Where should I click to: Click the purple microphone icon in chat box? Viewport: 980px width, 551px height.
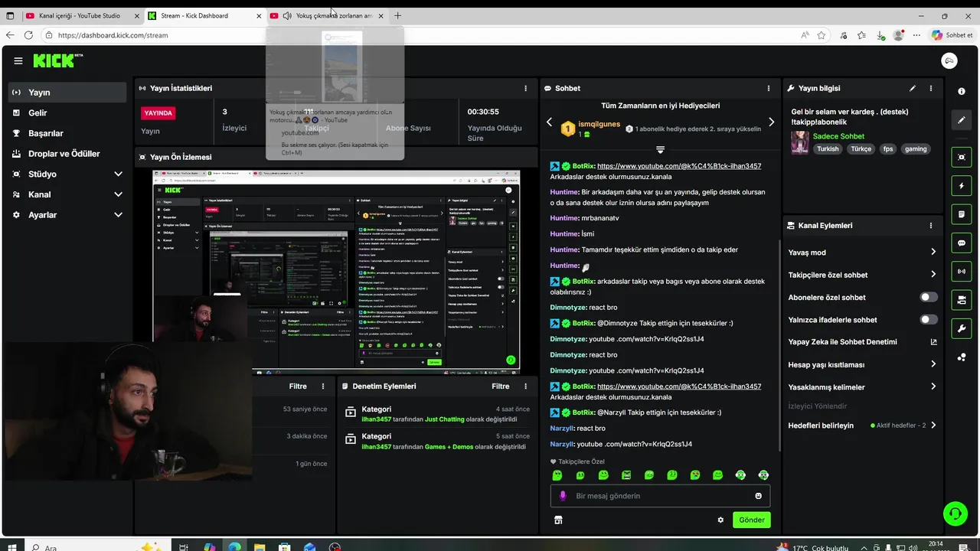(563, 496)
